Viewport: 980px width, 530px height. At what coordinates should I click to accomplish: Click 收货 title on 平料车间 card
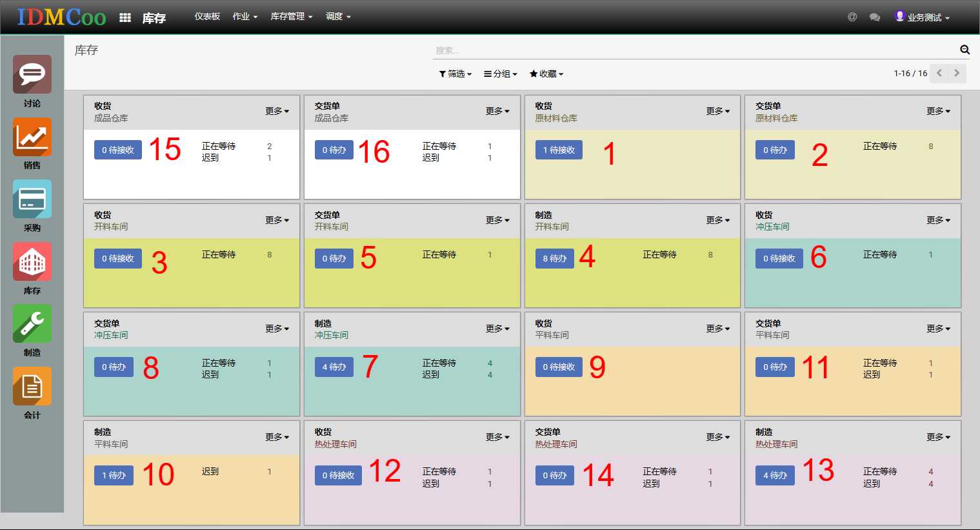click(544, 323)
